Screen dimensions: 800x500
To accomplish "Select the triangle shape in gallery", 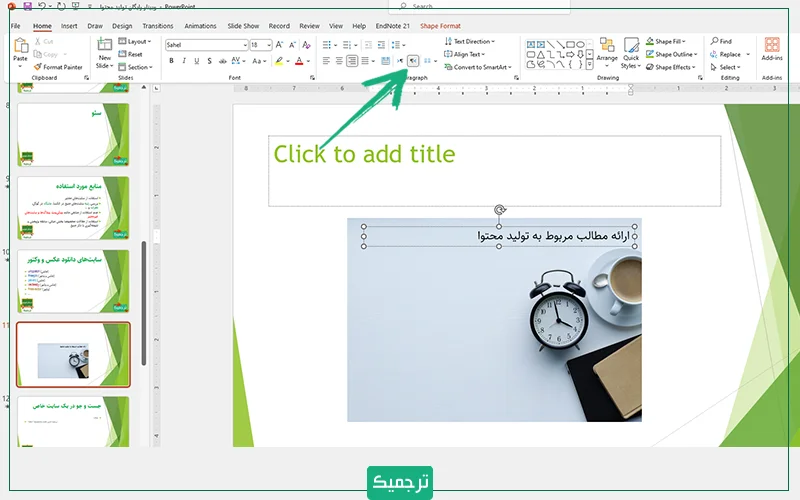I will coord(540,54).
